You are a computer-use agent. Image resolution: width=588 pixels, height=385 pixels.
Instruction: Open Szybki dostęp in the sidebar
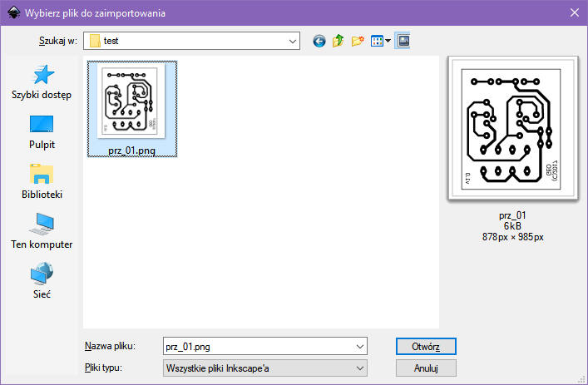pyautogui.click(x=42, y=82)
